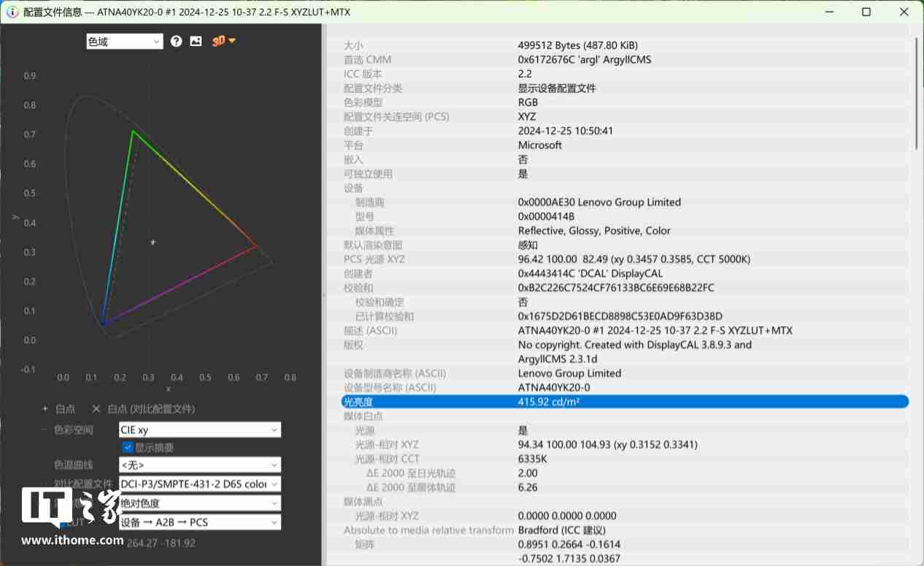Open the 3D view orange icon
This screenshot has height=566, width=924.
218,41
